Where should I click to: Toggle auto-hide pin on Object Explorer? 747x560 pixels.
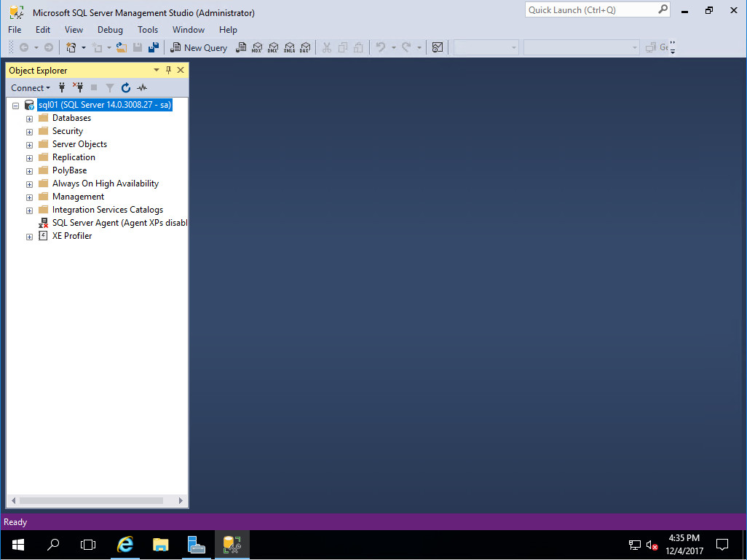click(x=169, y=70)
